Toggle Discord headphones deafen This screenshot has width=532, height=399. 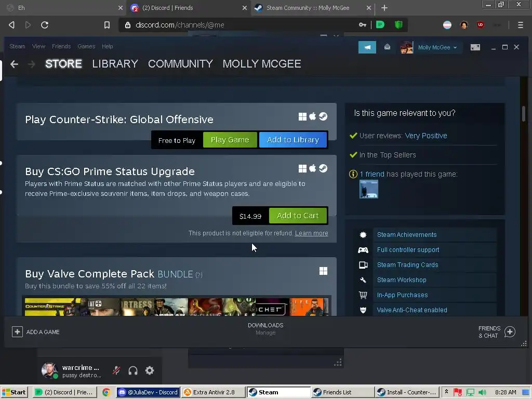pyautogui.click(x=133, y=370)
